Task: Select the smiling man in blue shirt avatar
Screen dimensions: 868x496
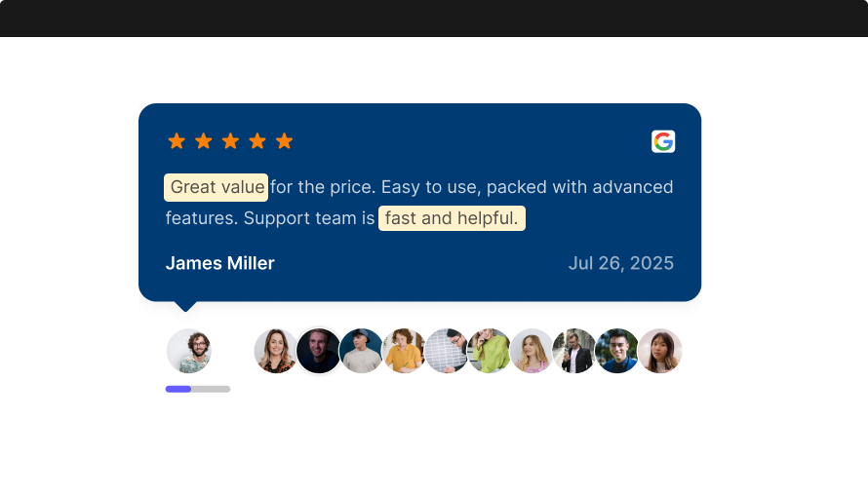Action: tap(617, 351)
